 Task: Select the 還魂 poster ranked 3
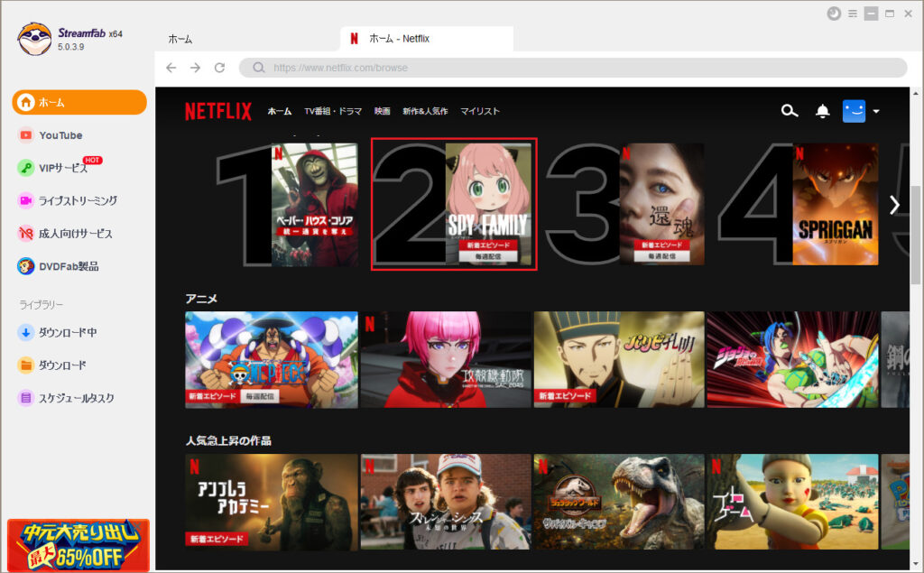tap(661, 204)
